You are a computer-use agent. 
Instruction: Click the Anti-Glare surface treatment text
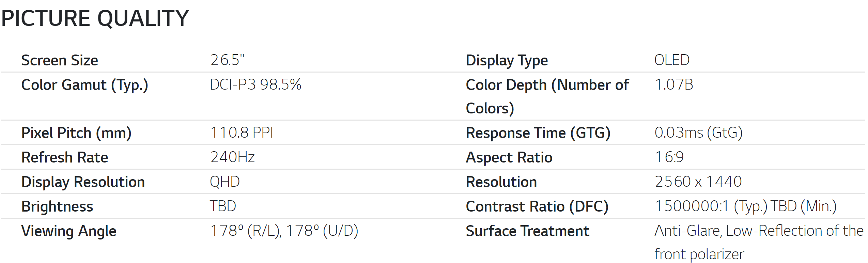688,231
